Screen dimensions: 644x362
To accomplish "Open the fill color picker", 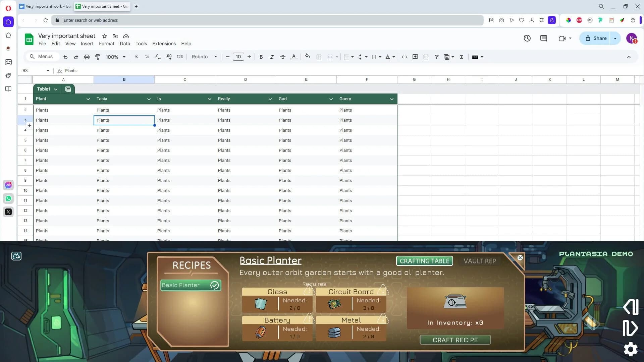I will (308, 57).
